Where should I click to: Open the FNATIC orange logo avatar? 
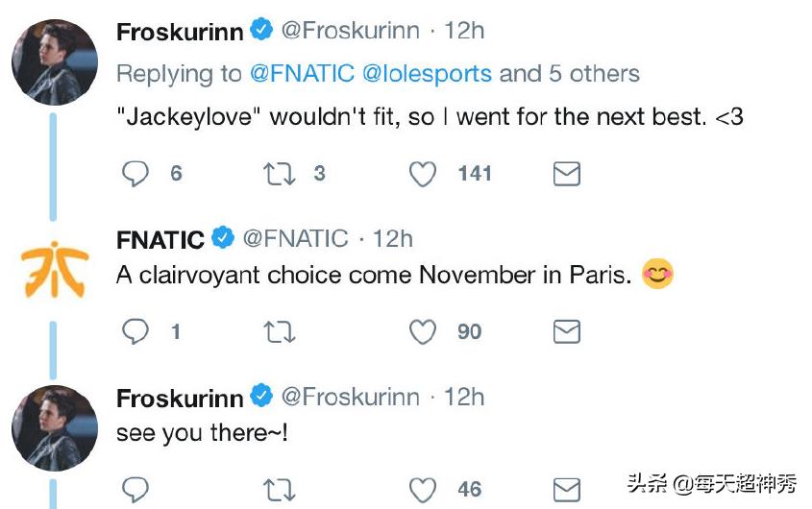point(54,270)
